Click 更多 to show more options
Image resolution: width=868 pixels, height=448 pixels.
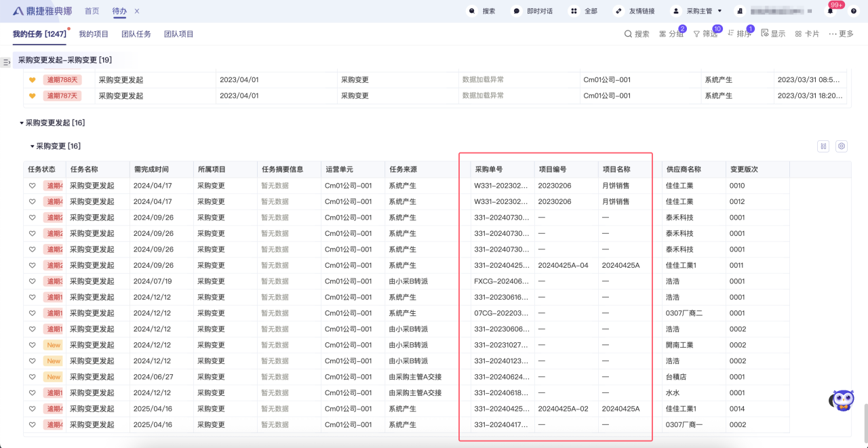click(841, 34)
